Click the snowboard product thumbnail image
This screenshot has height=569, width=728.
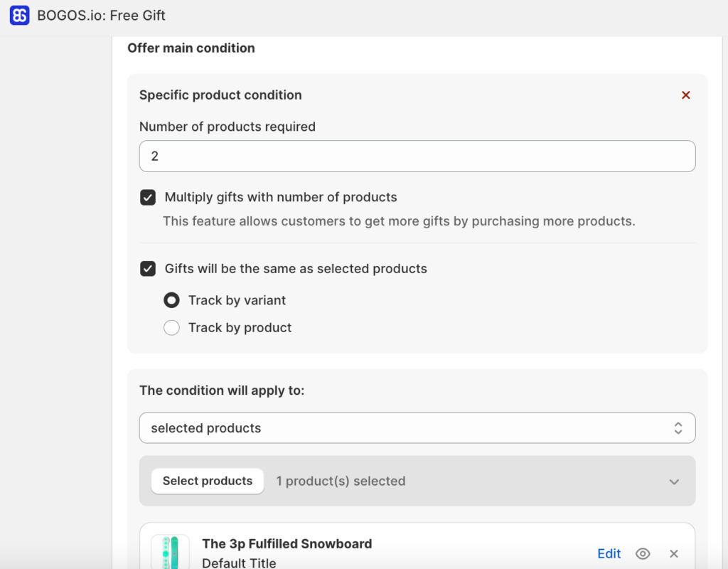171,553
